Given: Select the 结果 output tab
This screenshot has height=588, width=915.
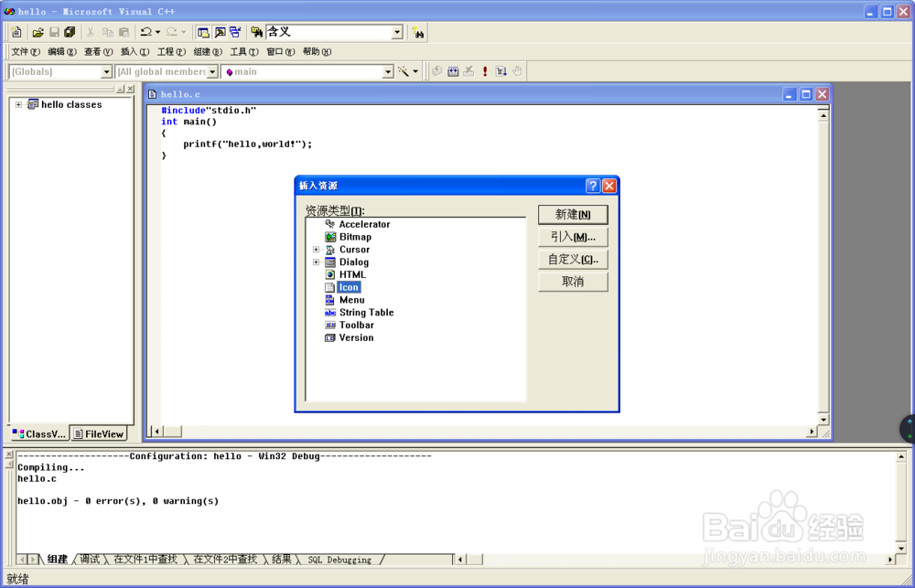Looking at the screenshot, I should (281, 560).
